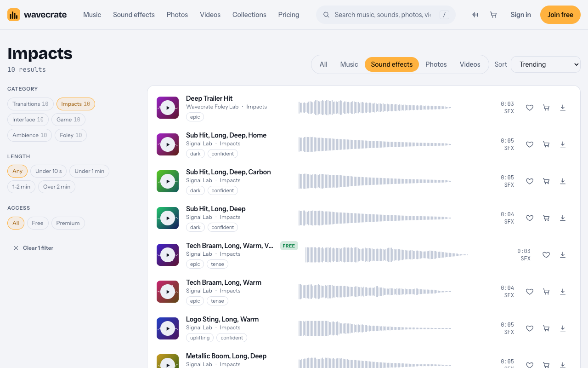Viewport: 588px width, 368px height.
Task: Play the free Tech Braam track
Action: 168,255
